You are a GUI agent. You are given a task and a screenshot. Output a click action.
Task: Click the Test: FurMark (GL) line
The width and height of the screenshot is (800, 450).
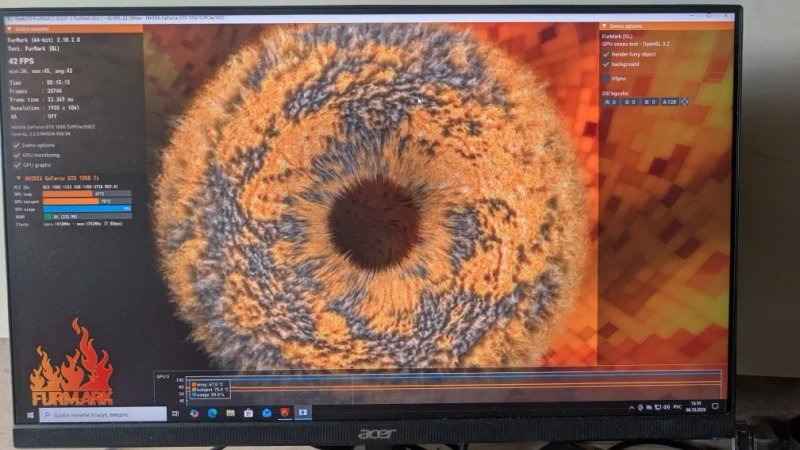[34, 49]
